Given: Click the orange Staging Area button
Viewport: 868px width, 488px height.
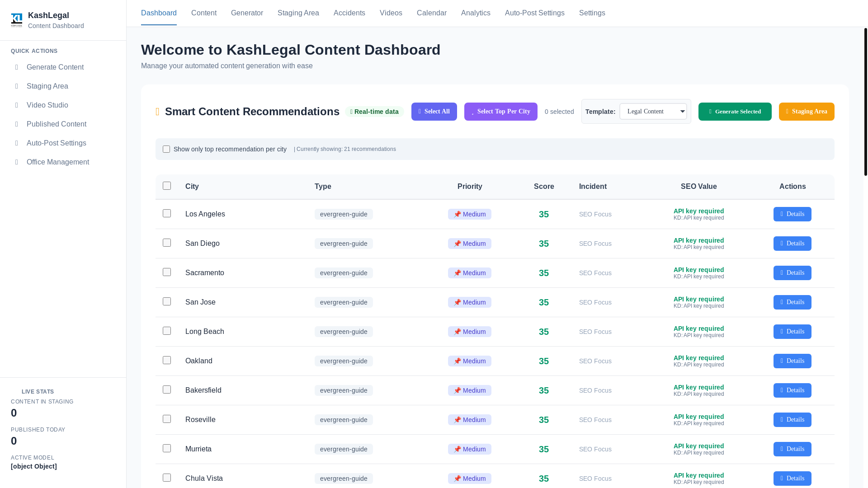Looking at the screenshot, I should (x=807, y=112).
